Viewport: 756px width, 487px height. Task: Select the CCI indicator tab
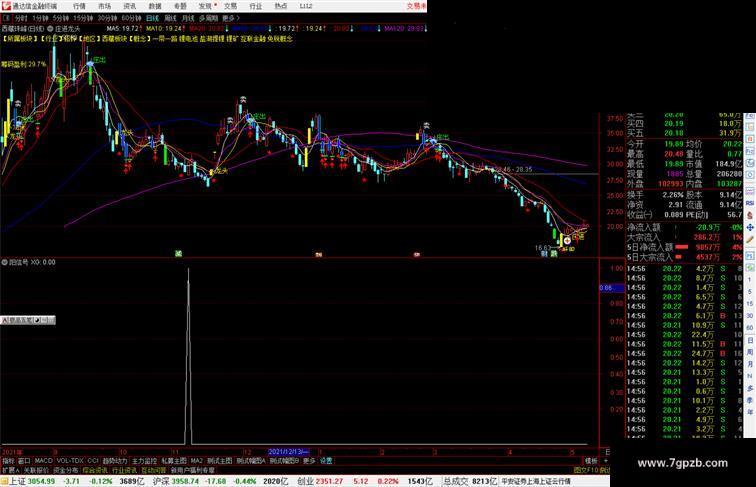click(93, 461)
